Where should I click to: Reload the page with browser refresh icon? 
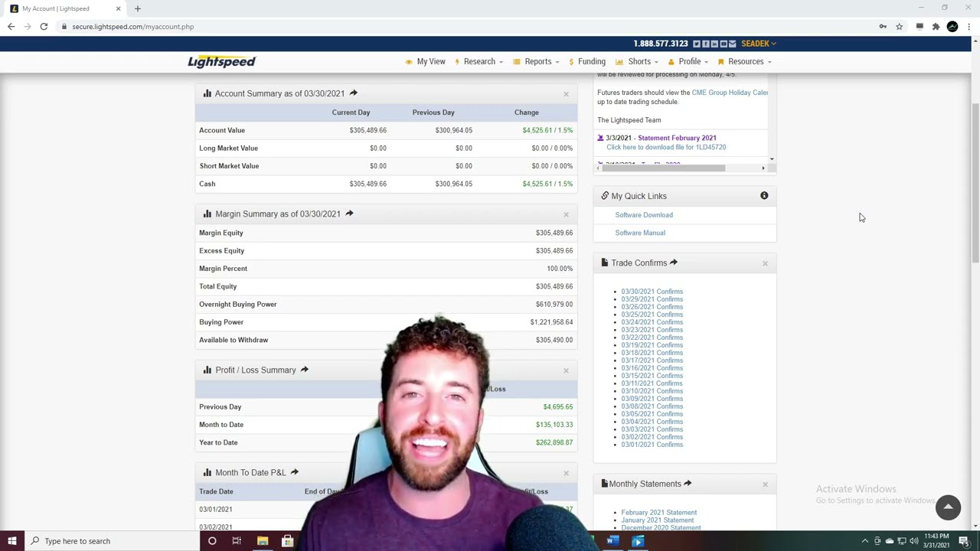pos(44,27)
